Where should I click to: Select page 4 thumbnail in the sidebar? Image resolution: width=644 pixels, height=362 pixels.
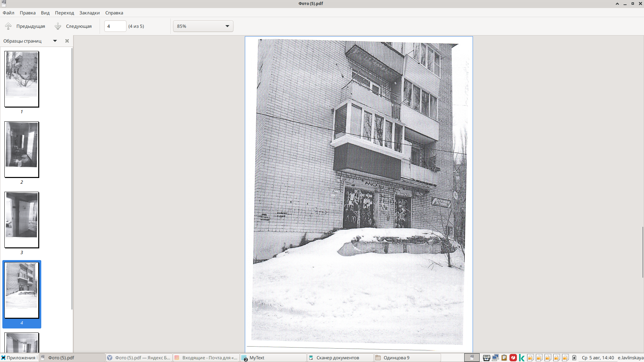tap(22, 290)
